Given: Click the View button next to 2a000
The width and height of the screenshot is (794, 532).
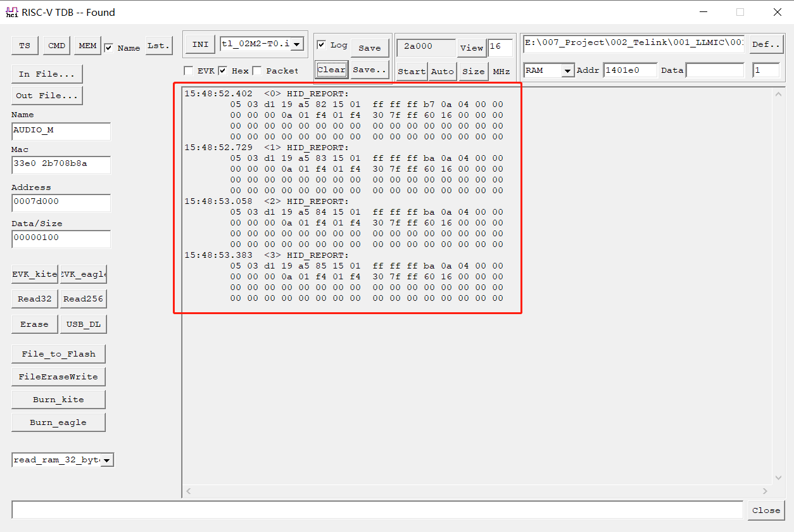Looking at the screenshot, I should click(x=472, y=48).
